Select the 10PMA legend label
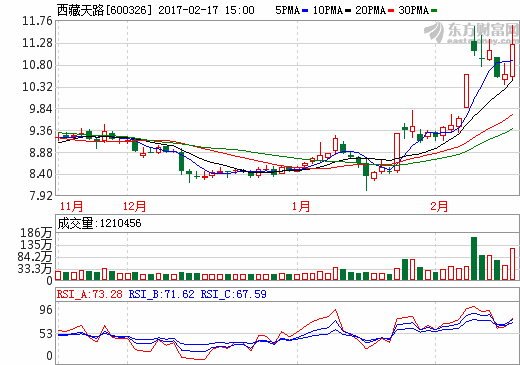This screenshot has height=365, width=520. (328, 10)
